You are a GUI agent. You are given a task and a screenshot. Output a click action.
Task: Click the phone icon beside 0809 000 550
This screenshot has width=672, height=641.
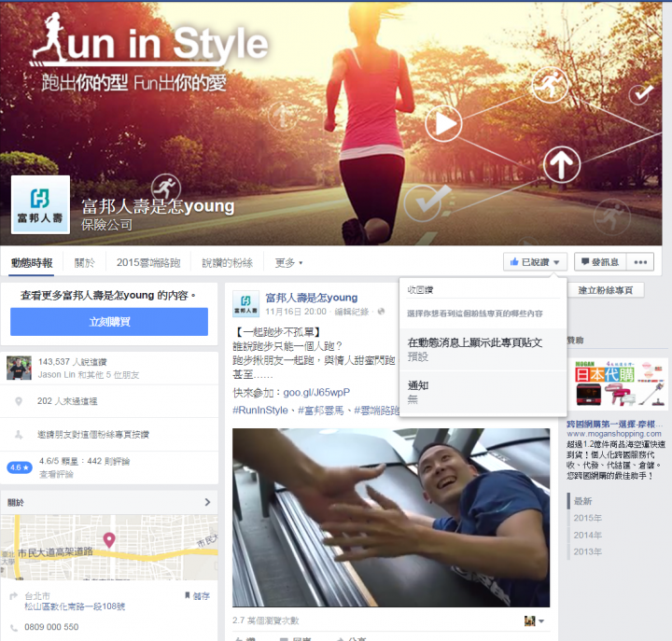14,628
